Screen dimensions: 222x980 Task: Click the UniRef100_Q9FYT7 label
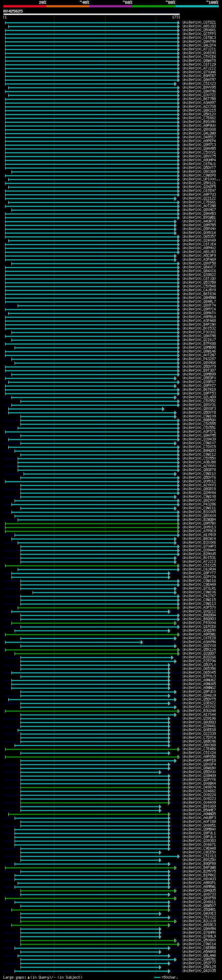[x=199, y=573]
